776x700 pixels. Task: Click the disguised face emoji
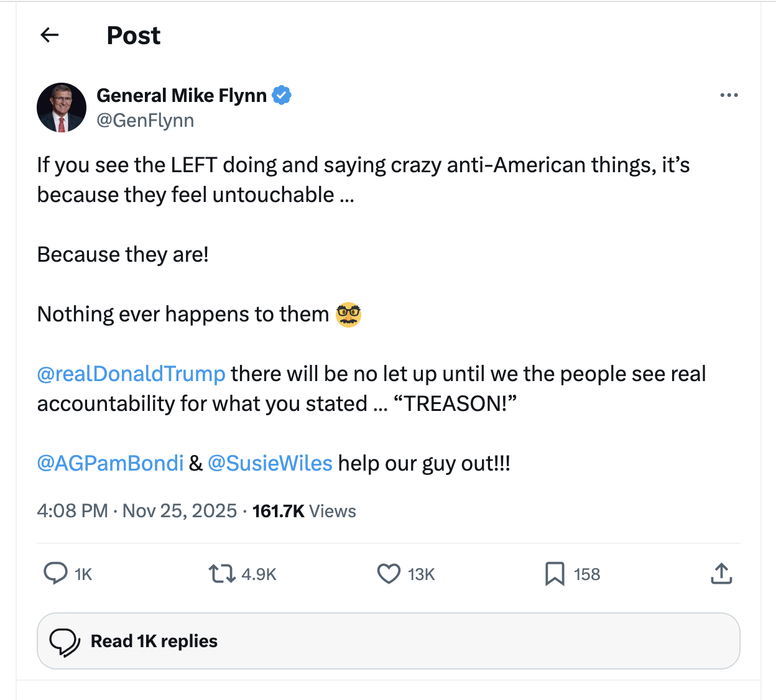(x=348, y=315)
